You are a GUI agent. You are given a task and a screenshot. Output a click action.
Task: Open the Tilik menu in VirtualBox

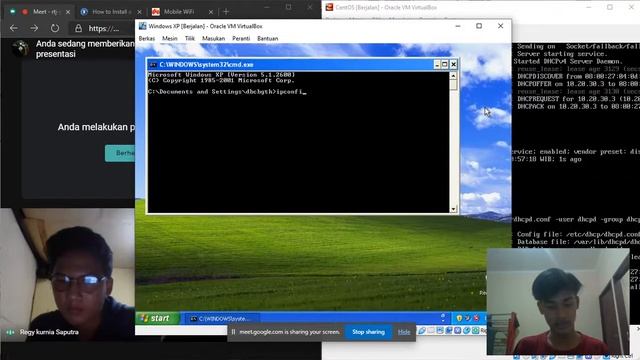coord(190,38)
